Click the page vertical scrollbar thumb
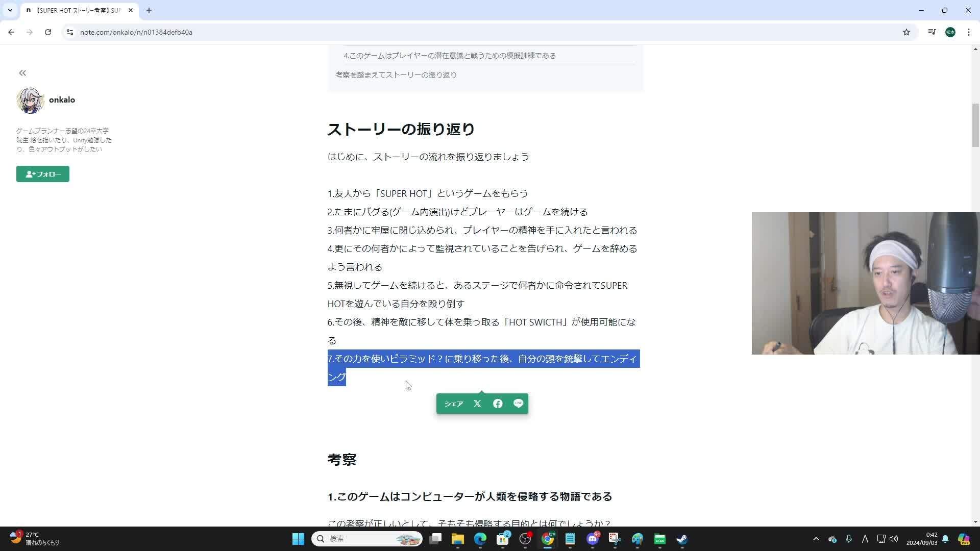 pos(975,124)
